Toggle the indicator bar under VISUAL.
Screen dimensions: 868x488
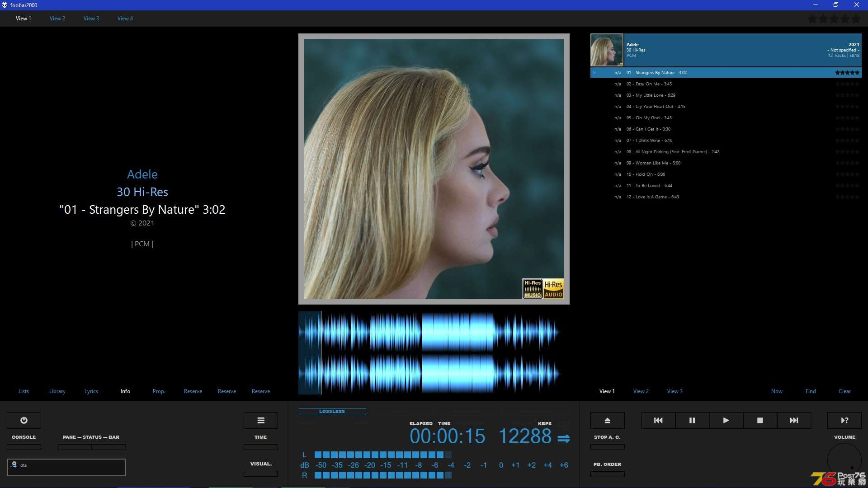click(261, 474)
